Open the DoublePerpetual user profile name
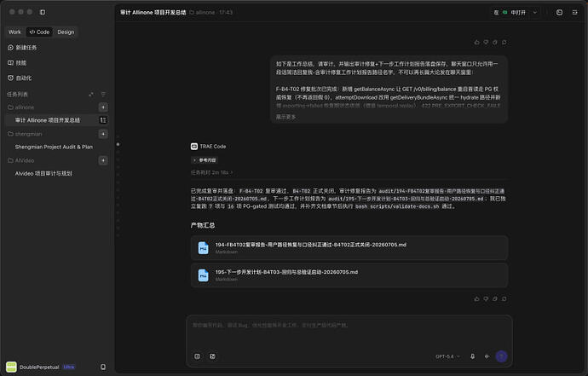 39,367
